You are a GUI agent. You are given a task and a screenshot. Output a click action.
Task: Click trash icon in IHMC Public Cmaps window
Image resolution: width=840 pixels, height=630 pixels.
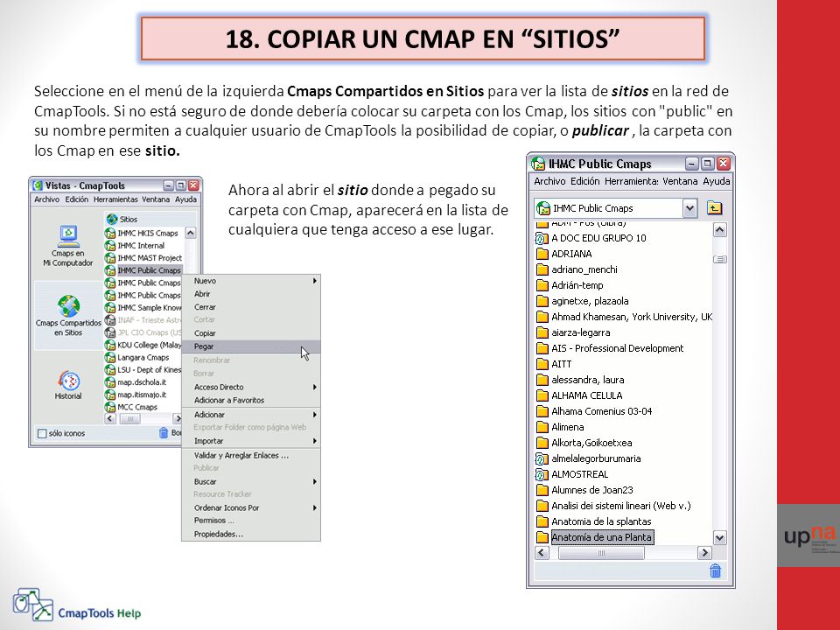click(x=715, y=571)
